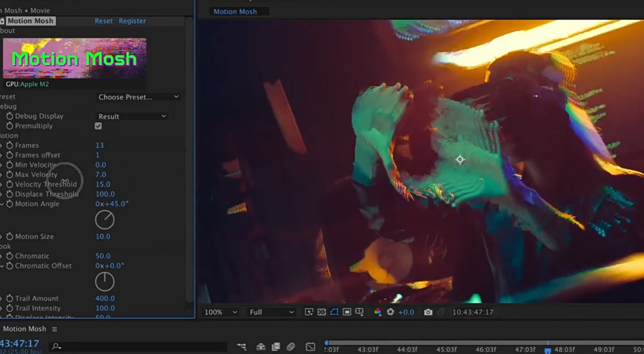Click the 45:03f ruler label in timeline
Image resolution: width=644 pixels, height=354 pixels.
[446, 350]
